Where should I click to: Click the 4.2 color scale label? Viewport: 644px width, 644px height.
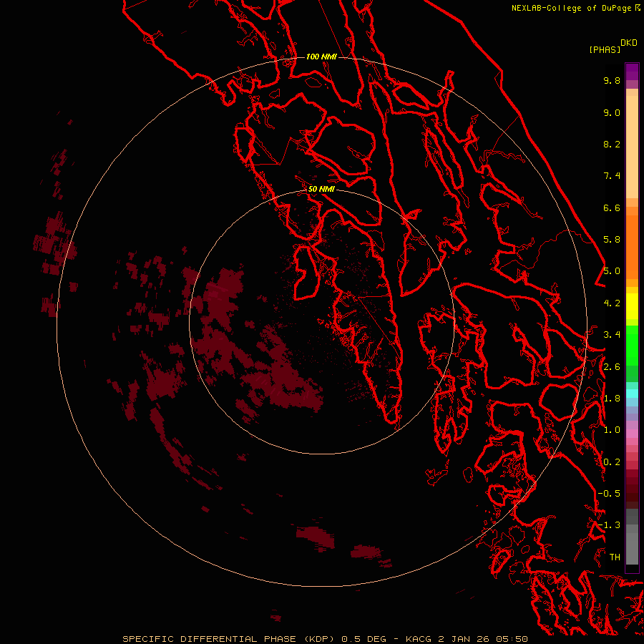click(x=612, y=303)
